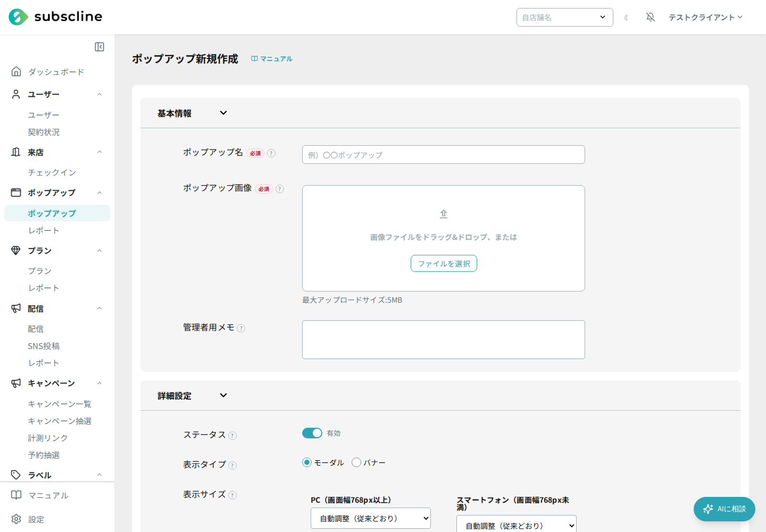Collapse the sidebar with the panel icon
The image size is (766, 532).
[99, 47]
